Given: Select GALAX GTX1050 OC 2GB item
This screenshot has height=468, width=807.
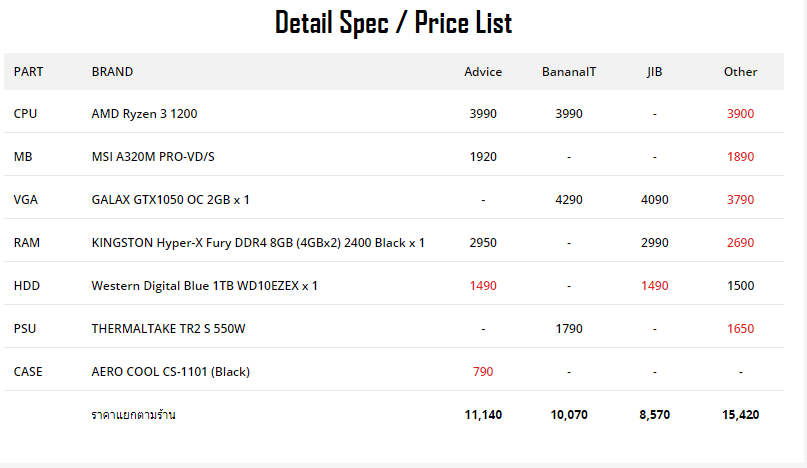Looking at the screenshot, I should pos(170,200).
